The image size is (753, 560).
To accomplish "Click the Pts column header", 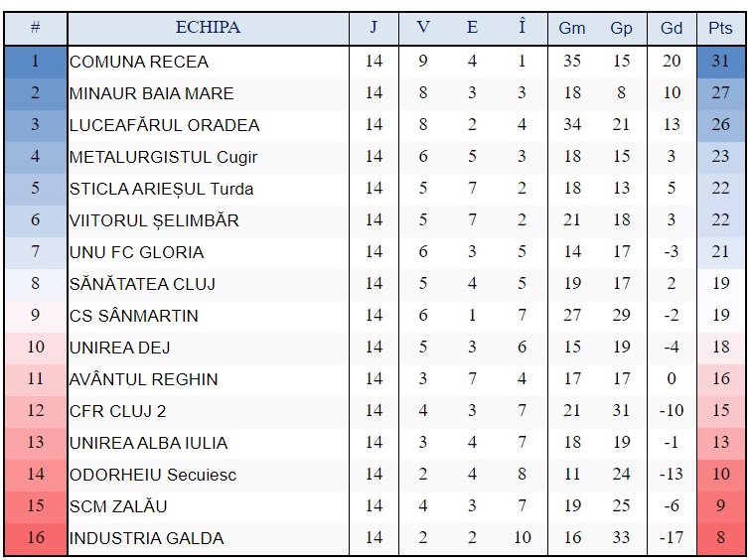I will (720, 28).
